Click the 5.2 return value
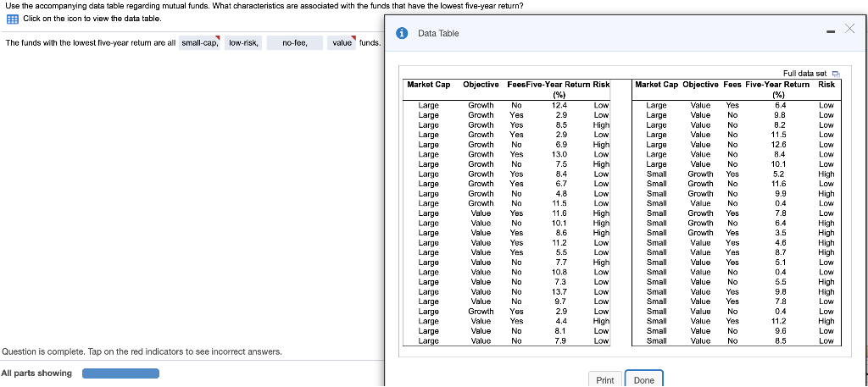Viewport: 868px width, 387px height. tap(780, 174)
